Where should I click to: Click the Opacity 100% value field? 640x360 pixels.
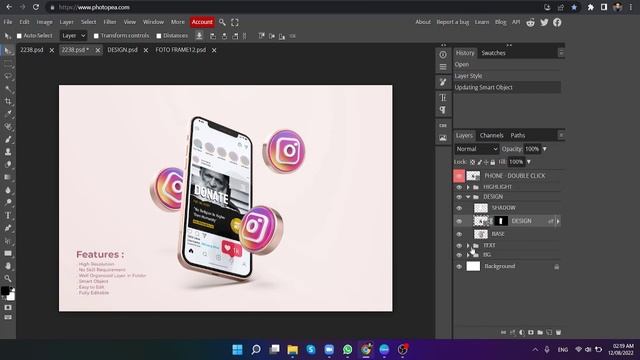click(x=532, y=149)
